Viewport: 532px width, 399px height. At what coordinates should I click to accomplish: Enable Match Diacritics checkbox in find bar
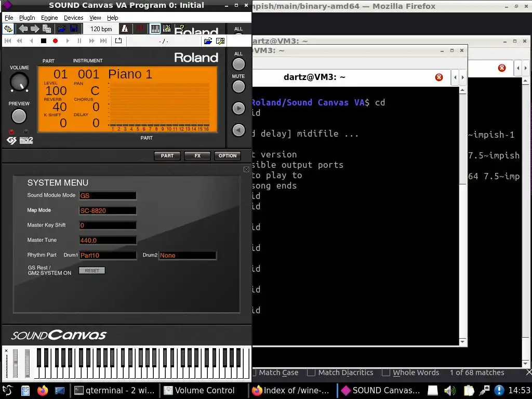[x=311, y=373]
